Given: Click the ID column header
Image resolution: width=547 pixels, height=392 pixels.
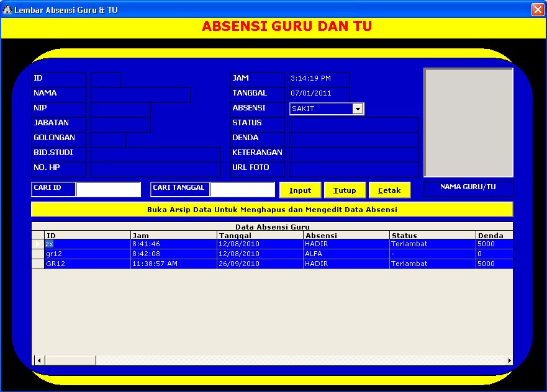Looking at the screenshot, I should pos(88,235).
